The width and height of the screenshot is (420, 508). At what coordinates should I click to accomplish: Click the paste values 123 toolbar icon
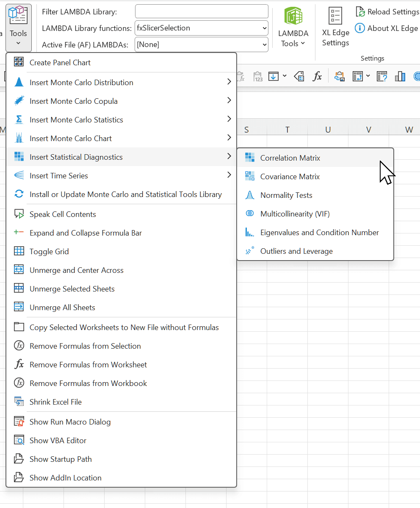coord(258,76)
